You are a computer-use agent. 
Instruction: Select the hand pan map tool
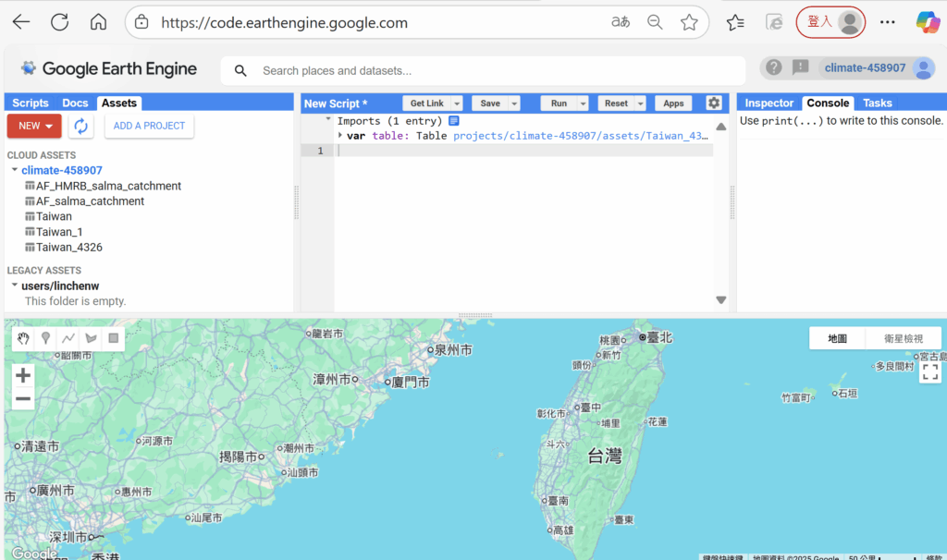pyautogui.click(x=23, y=338)
